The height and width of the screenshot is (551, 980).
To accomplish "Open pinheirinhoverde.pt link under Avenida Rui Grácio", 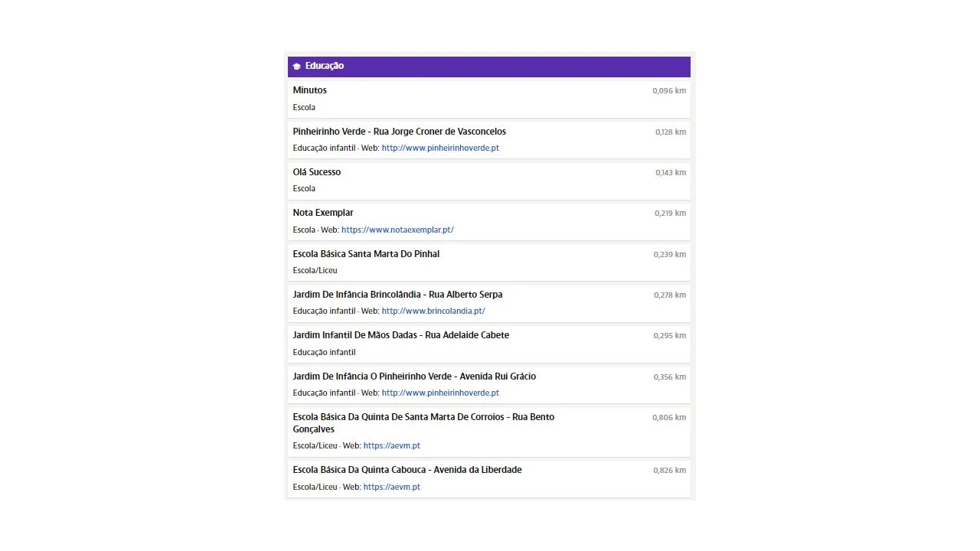I will click(x=440, y=393).
